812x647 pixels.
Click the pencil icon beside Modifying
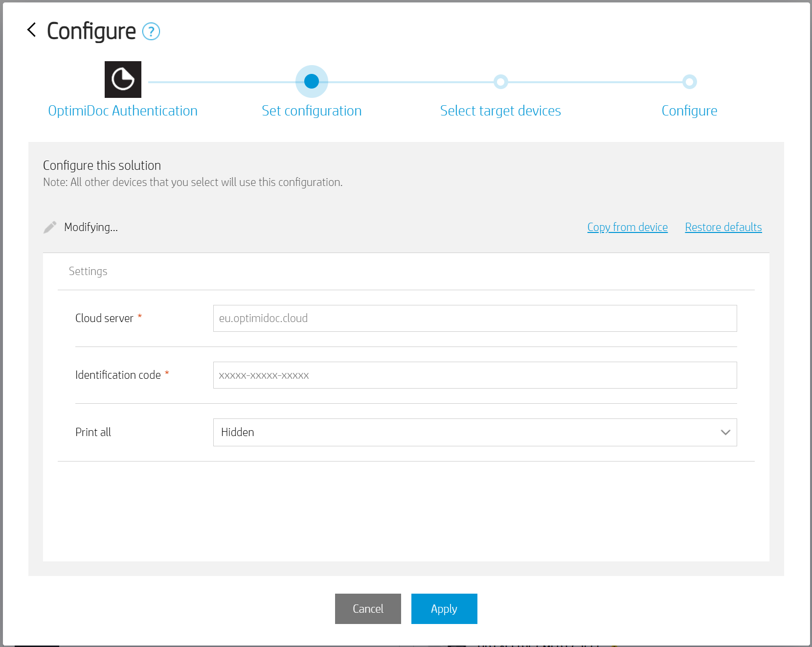point(50,227)
